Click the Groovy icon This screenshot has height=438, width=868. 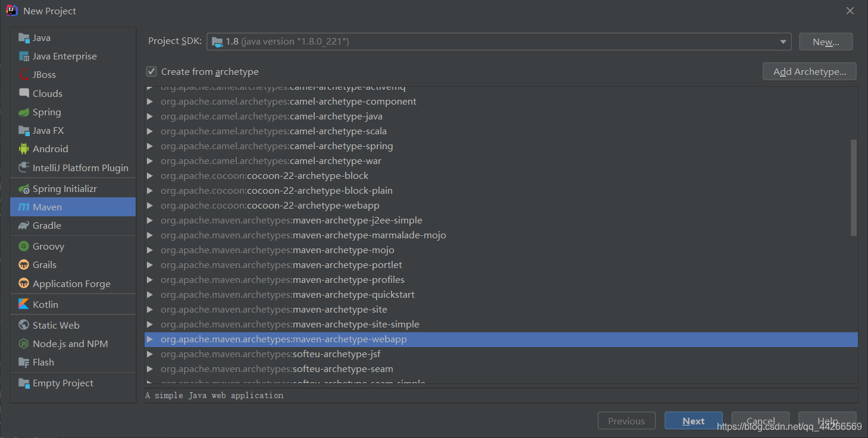[x=24, y=246]
